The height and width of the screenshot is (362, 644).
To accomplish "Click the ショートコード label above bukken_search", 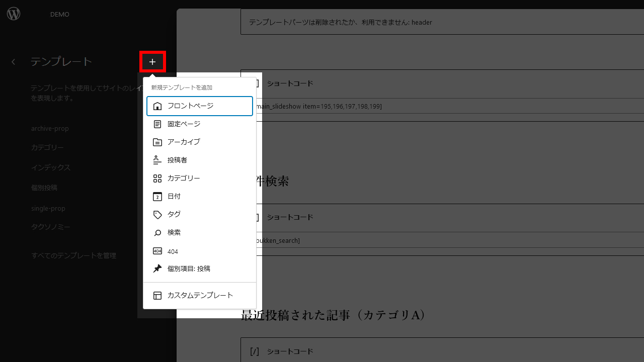I will pos(290,217).
